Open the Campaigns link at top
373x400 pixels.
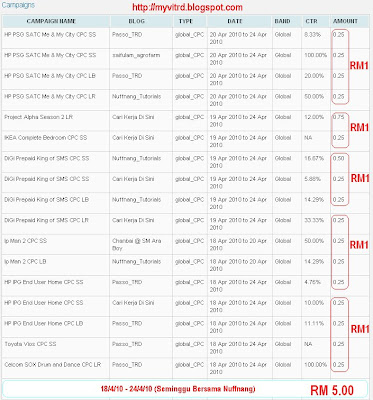click(18, 5)
